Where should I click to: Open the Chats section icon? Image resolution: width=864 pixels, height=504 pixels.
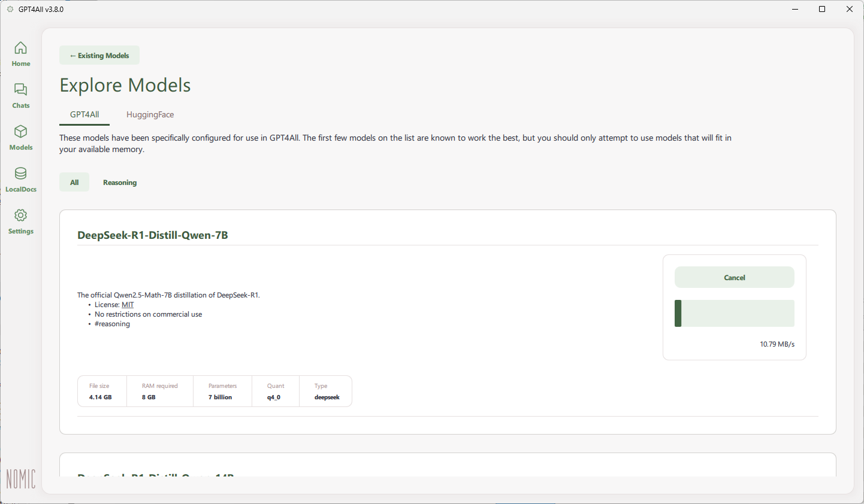pos(20,90)
